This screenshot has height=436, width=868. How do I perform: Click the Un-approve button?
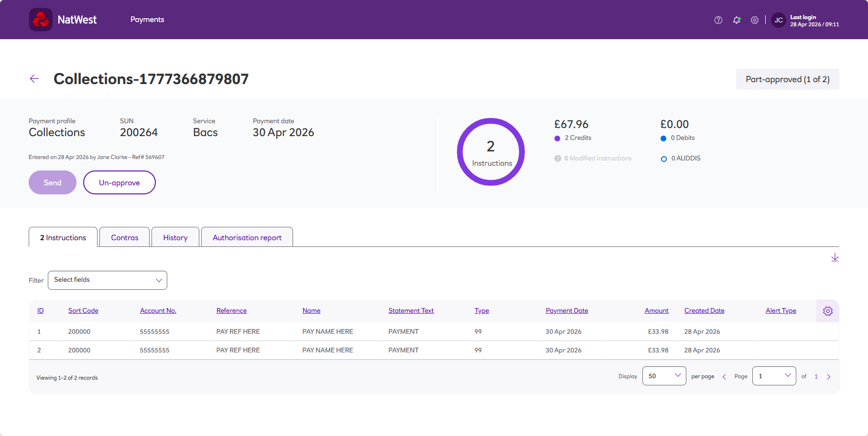(119, 182)
